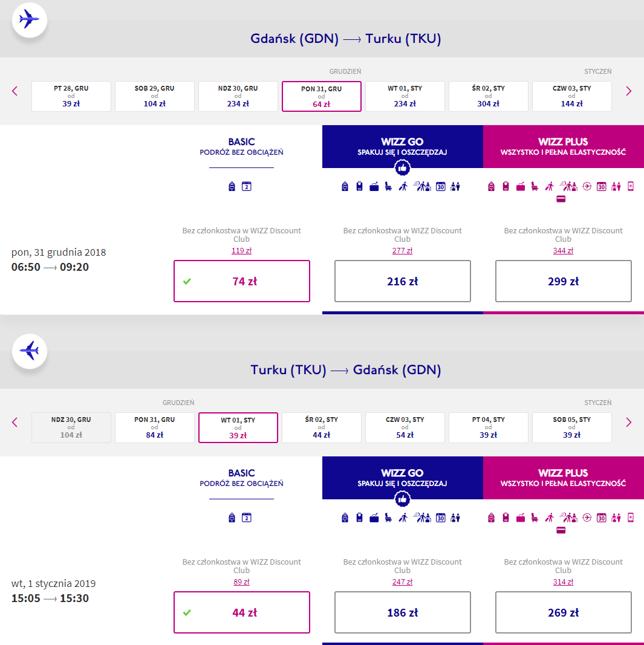Click outbound WIZZ PLUS credit card icon
This screenshot has height=645, width=644.
pyautogui.click(x=561, y=199)
